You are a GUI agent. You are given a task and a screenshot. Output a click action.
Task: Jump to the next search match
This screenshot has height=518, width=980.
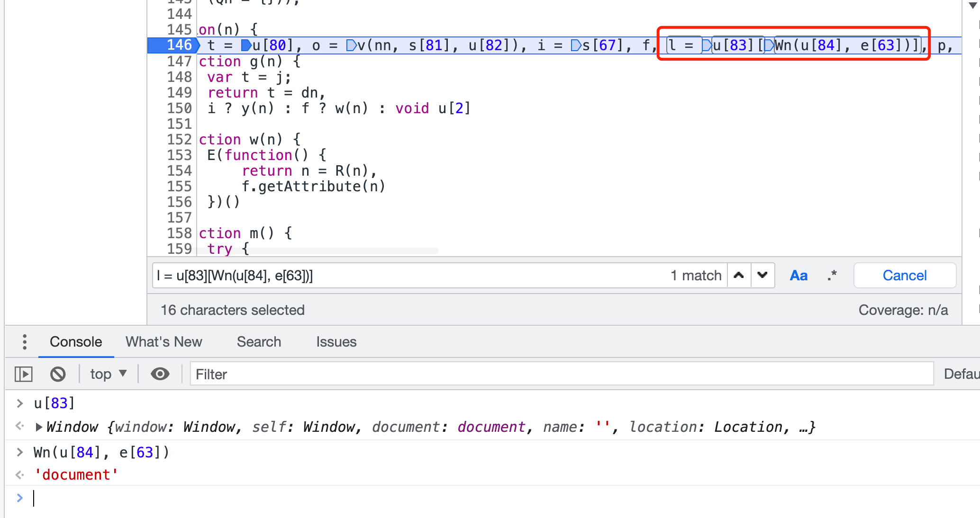762,275
